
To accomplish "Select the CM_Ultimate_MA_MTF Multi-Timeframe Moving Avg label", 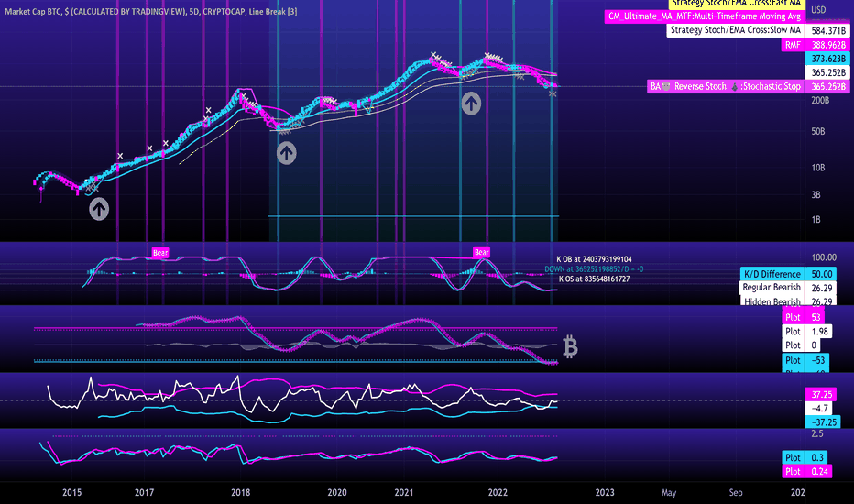I will click(x=705, y=16).
